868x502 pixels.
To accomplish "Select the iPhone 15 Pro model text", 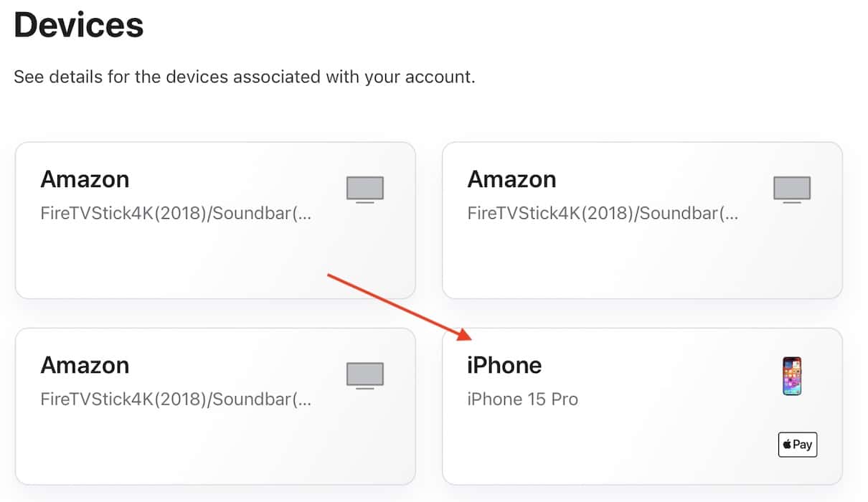I will [522, 399].
